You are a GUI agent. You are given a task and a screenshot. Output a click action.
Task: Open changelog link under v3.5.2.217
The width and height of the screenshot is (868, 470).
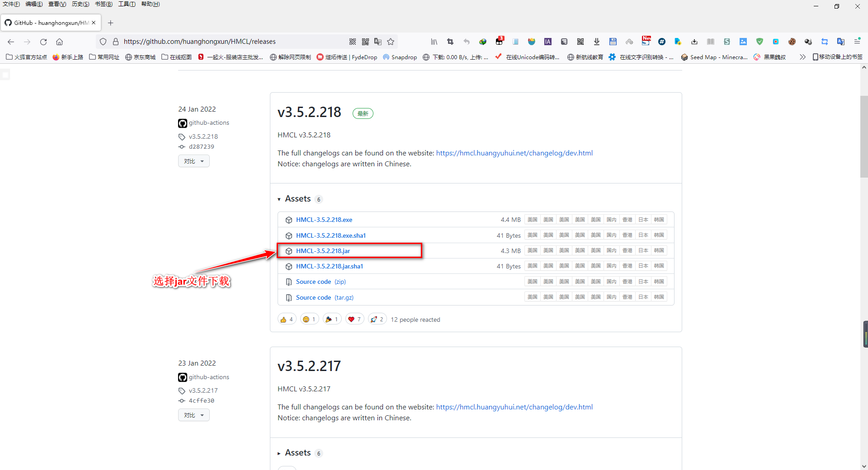[514, 407]
